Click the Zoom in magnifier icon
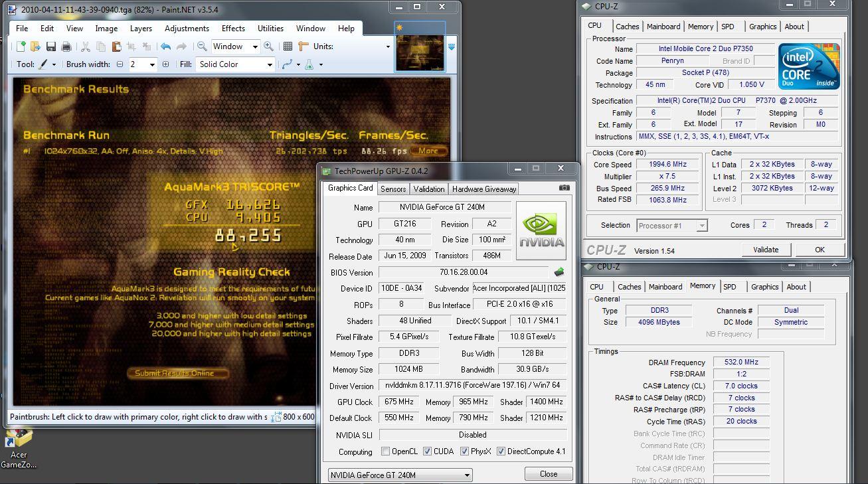This screenshot has width=868, height=484. coord(268,46)
